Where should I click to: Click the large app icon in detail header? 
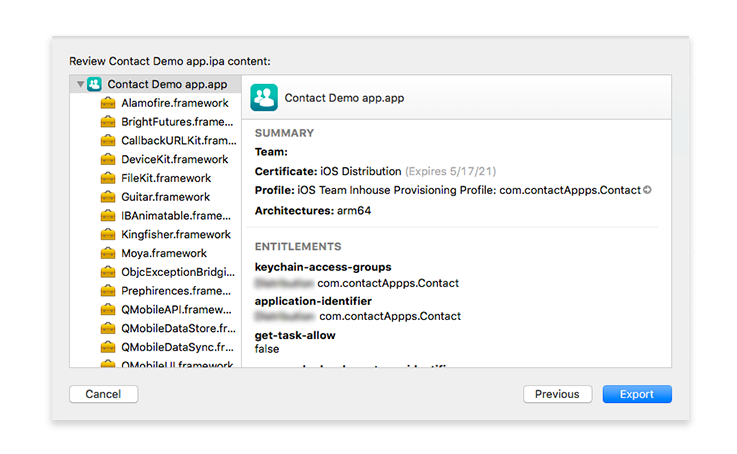(x=264, y=98)
